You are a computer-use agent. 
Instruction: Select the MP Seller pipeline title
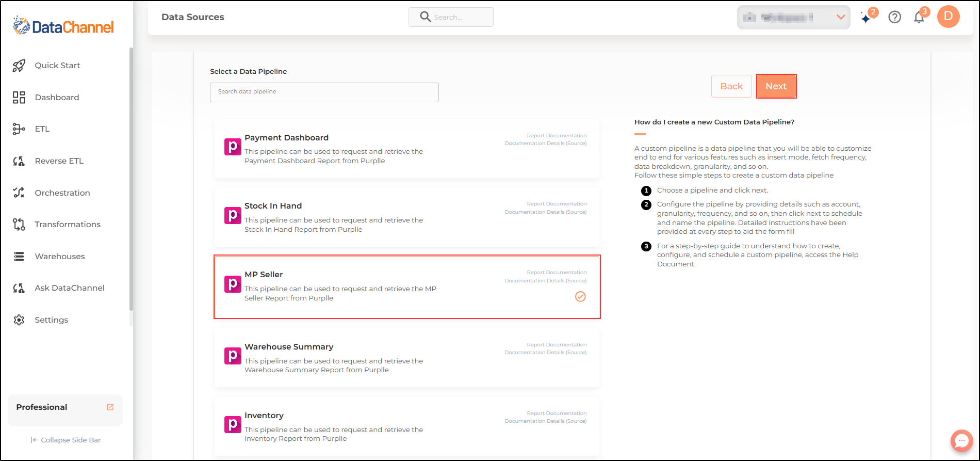tap(264, 275)
